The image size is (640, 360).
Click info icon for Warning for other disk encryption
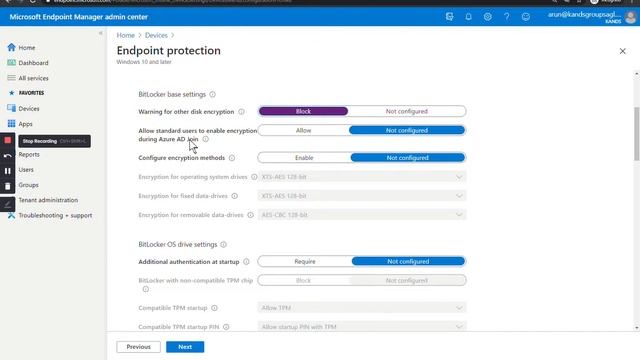point(241,111)
